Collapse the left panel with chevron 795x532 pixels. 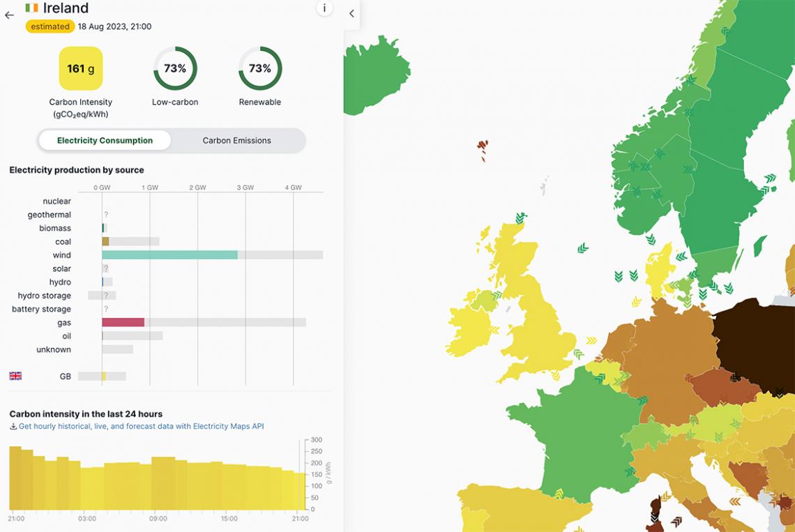pos(351,13)
